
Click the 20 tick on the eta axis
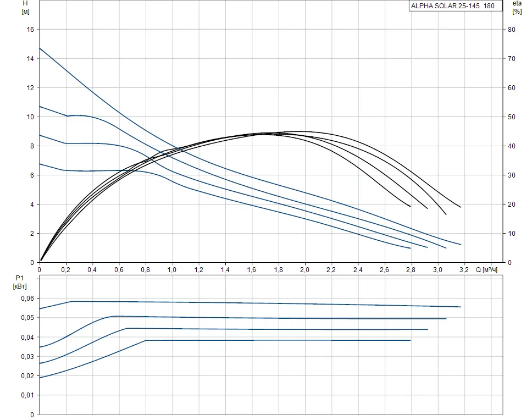point(511,205)
